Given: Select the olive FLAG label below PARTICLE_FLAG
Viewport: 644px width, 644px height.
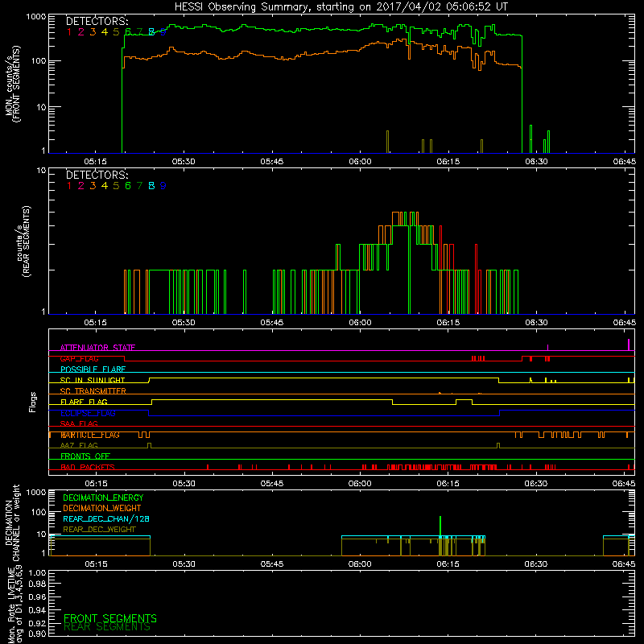Looking at the screenshot, I should tap(79, 445).
